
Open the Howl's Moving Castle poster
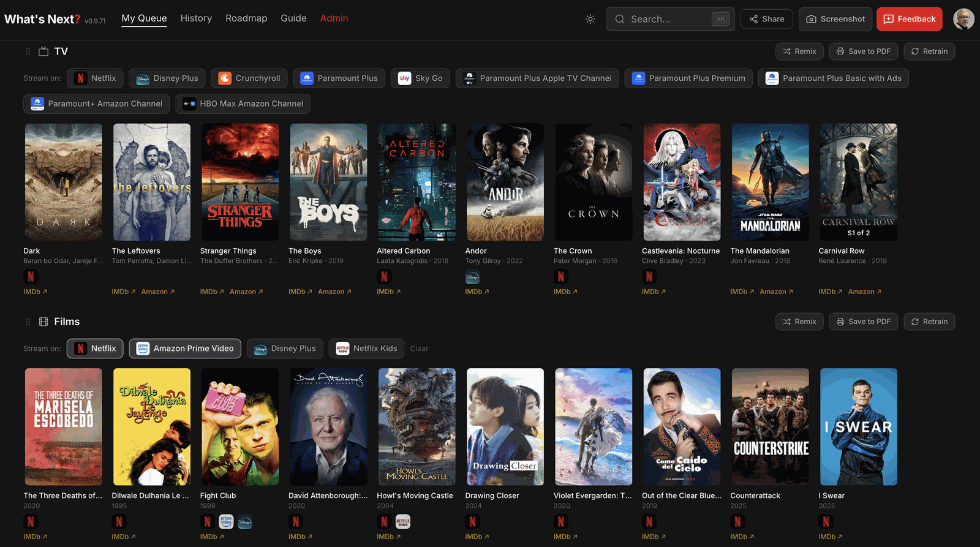[x=417, y=427]
